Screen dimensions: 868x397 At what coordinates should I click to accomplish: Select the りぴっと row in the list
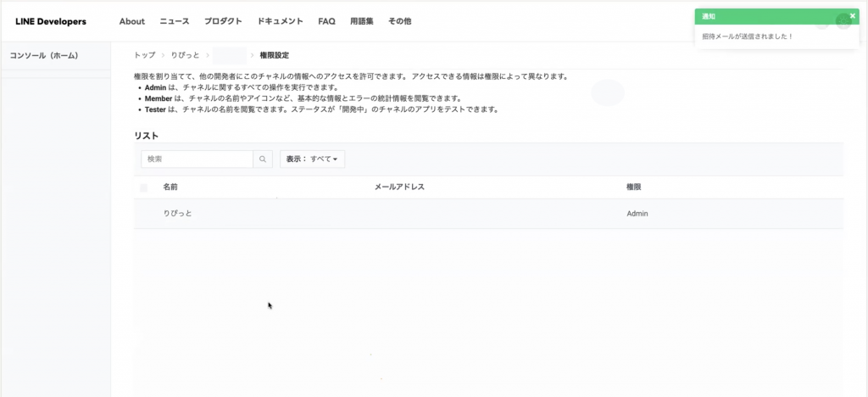(177, 213)
